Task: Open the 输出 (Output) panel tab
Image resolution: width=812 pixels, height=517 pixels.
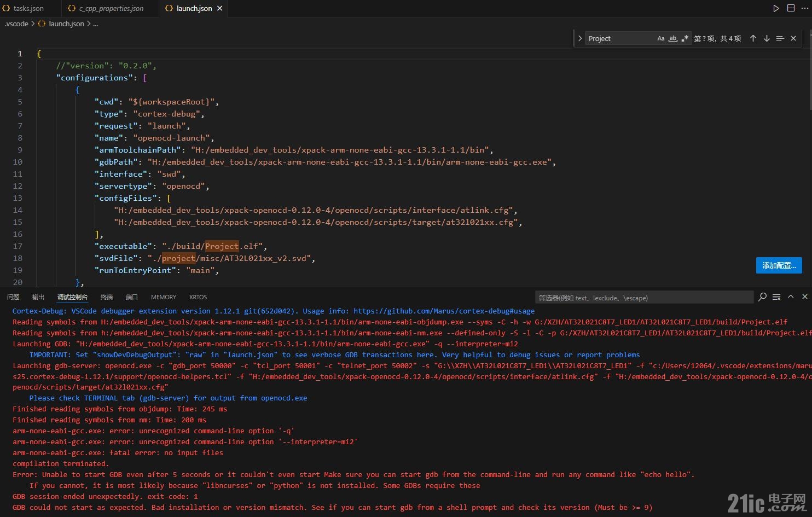Action: [x=38, y=297]
